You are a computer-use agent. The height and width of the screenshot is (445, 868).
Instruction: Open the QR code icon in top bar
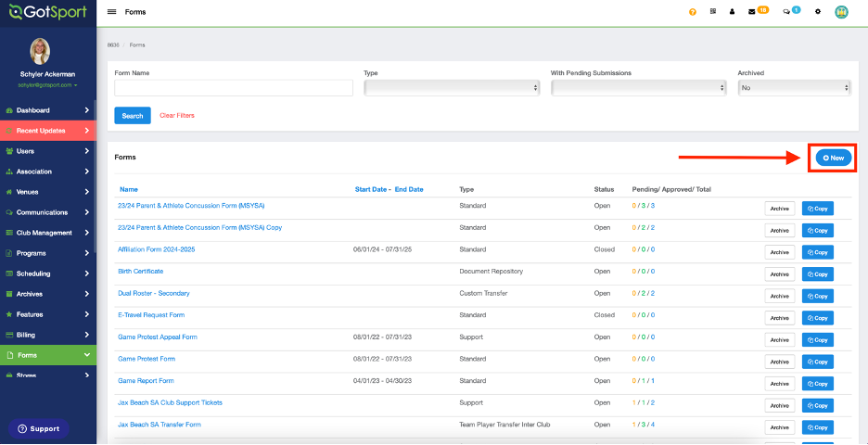pos(713,11)
